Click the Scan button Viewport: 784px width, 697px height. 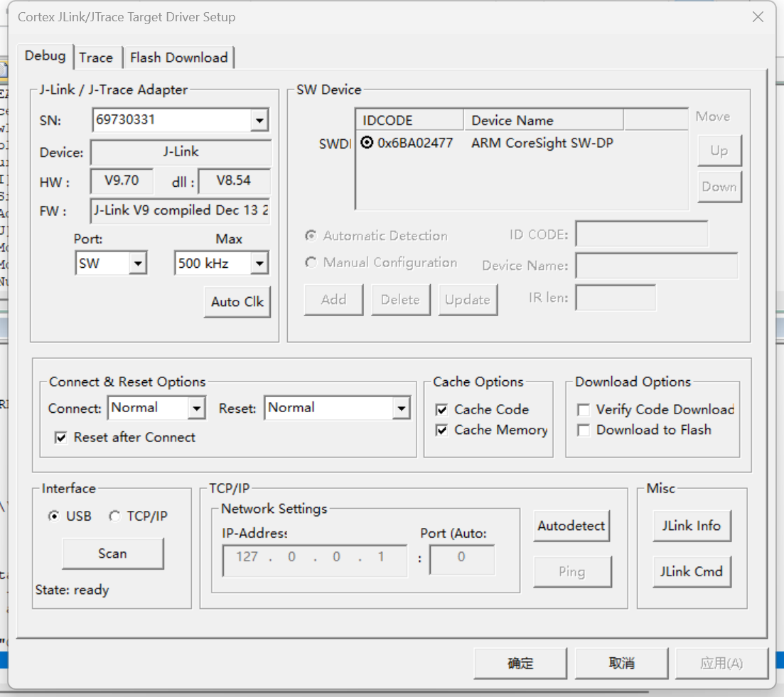[112, 553]
